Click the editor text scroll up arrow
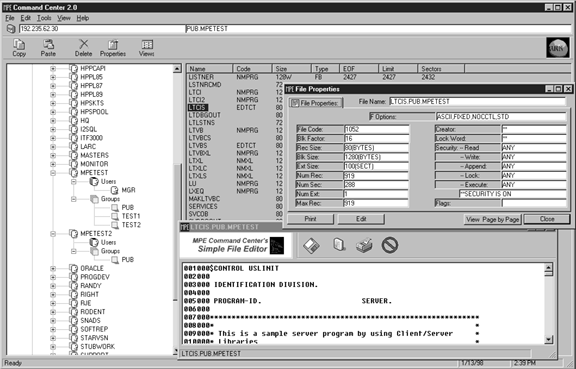This screenshot has width=576, height=369. click(548, 267)
